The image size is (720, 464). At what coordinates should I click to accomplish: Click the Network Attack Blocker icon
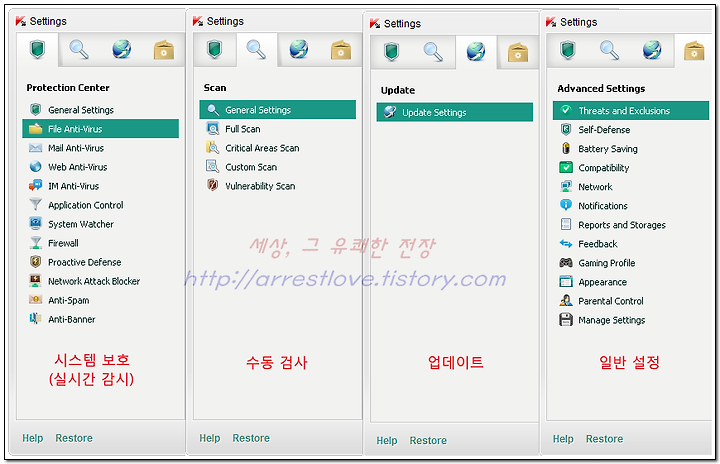coord(35,280)
